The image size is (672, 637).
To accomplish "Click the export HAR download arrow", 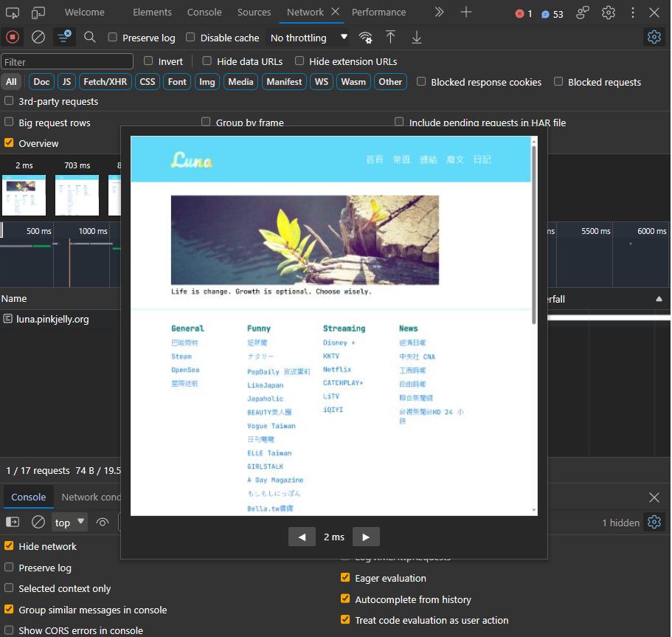I will 417,37.
